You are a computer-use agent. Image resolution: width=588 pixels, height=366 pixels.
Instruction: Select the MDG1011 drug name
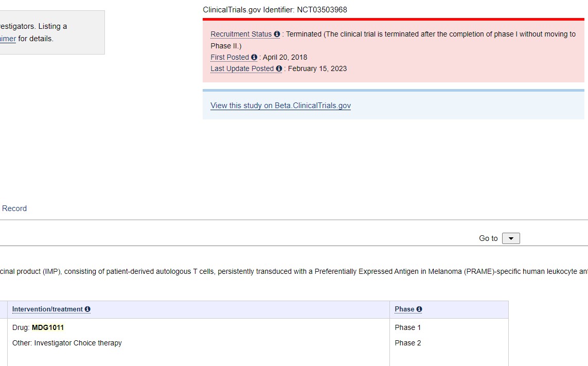pos(48,327)
